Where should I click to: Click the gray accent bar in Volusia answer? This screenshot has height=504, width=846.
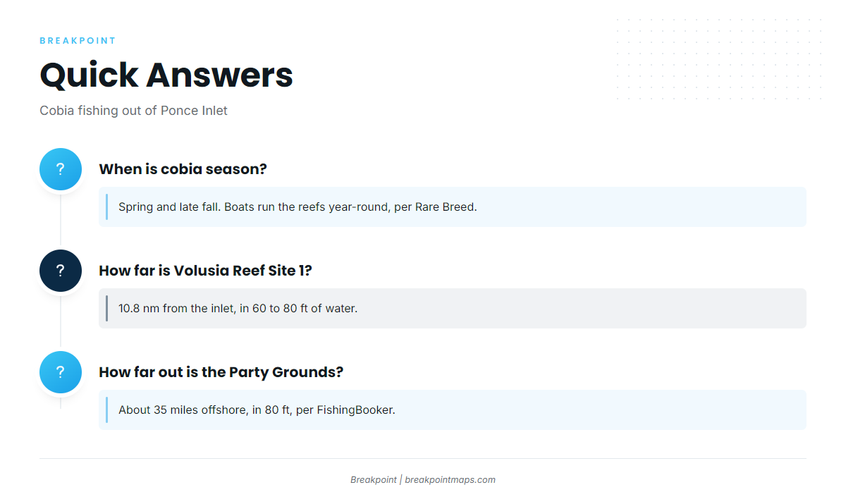pyautogui.click(x=106, y=308)
